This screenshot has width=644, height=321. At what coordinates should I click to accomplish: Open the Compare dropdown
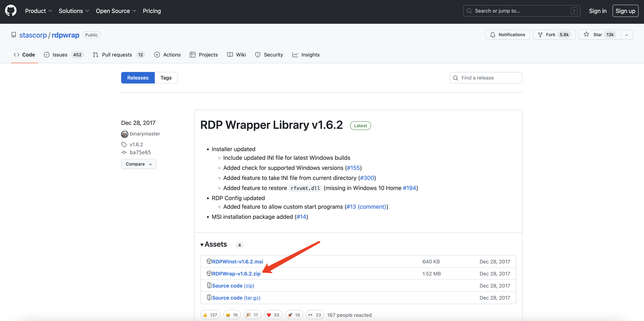[138, 164]
